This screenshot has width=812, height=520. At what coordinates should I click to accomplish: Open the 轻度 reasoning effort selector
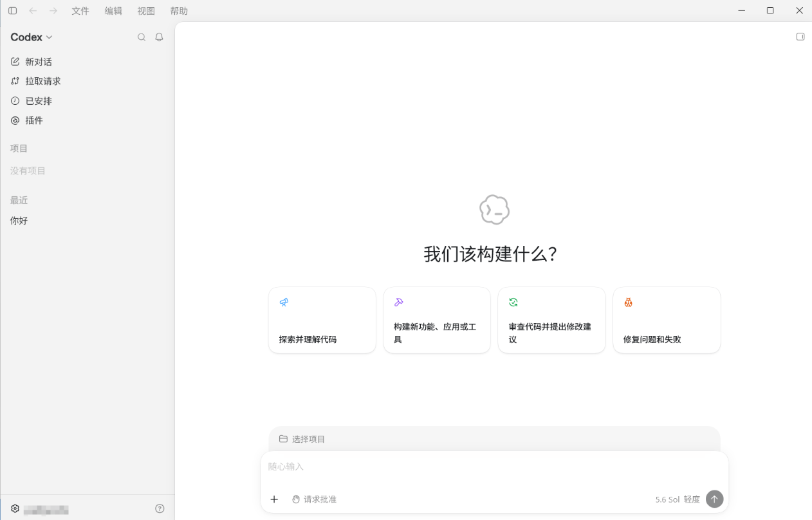point(692,499)
